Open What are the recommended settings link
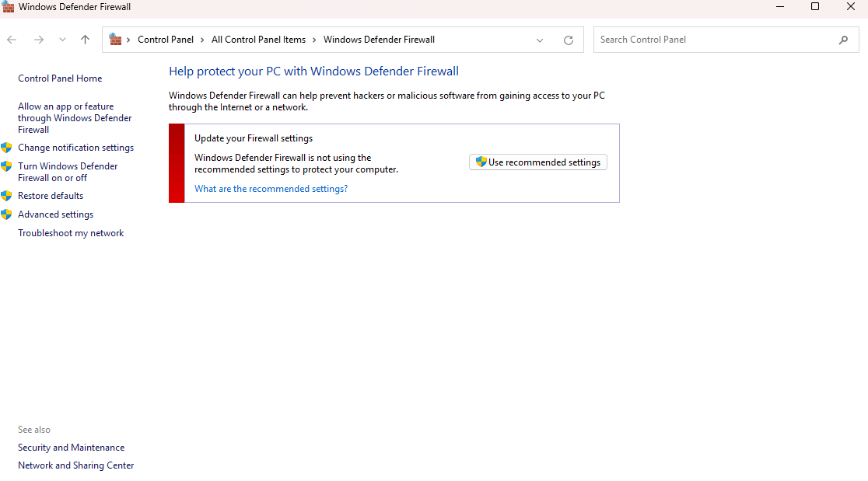868x481 pixels. 271,189
